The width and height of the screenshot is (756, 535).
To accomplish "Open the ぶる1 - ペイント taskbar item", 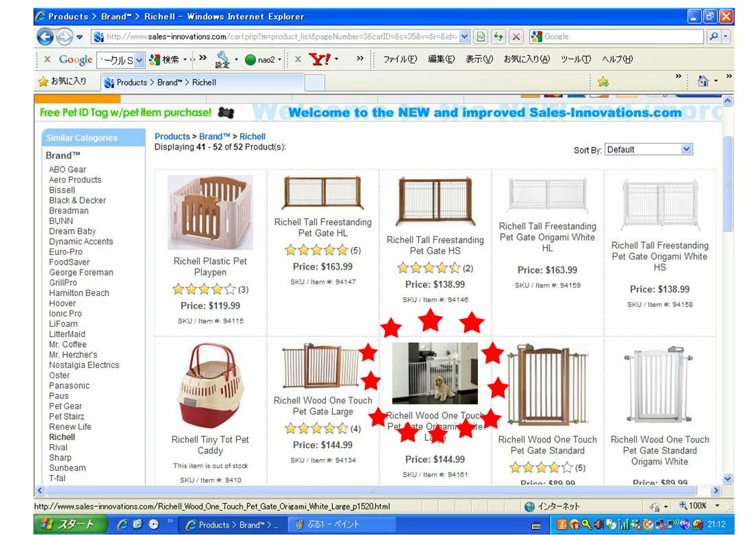I will pos(343,524).
